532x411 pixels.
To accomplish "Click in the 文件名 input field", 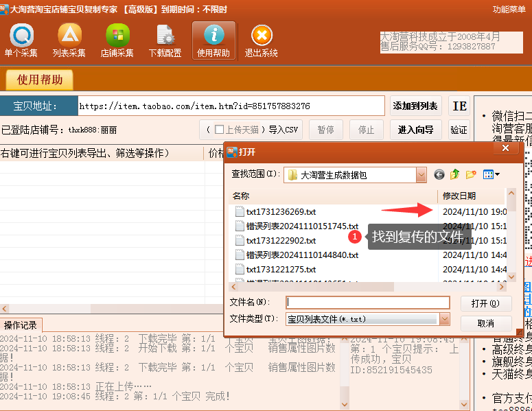I will pyautogui.click(x=367, y=303).
